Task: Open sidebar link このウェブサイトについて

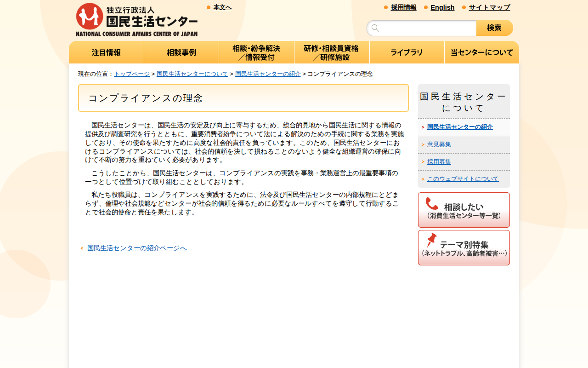Action: 463,179
